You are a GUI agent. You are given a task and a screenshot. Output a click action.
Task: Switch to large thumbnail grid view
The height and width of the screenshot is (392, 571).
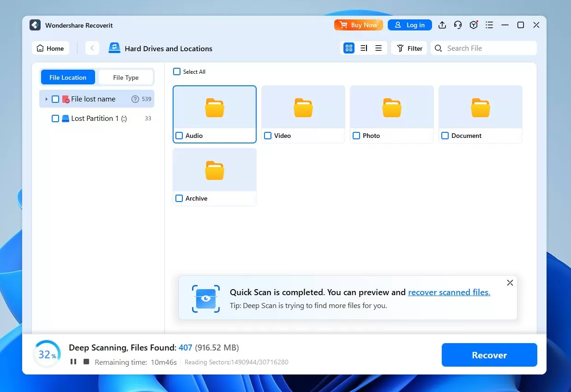(349, 48)
